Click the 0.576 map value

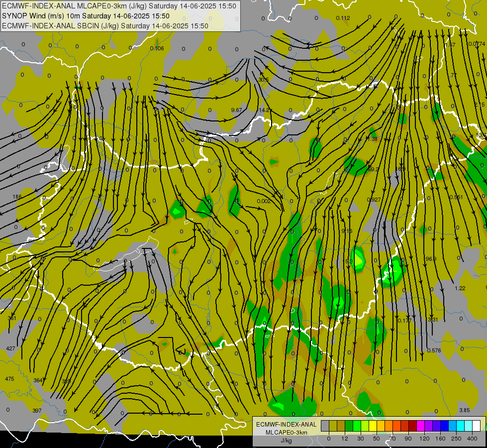[x=434, y=350]
